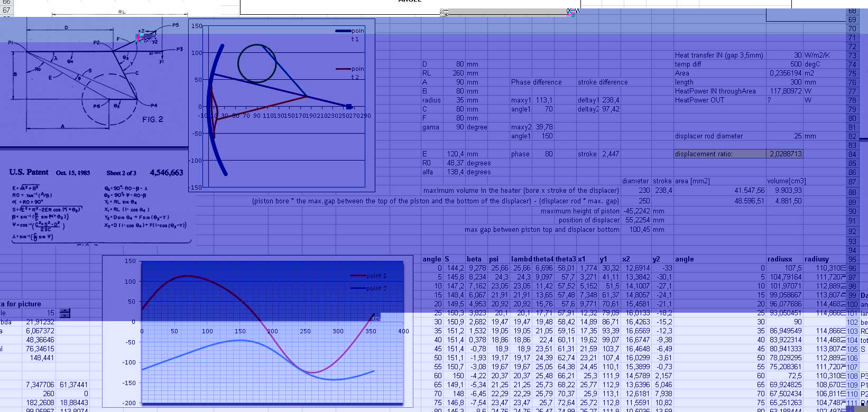
Task: Select the 'theta4' column heading
Action: coord(543,259)
